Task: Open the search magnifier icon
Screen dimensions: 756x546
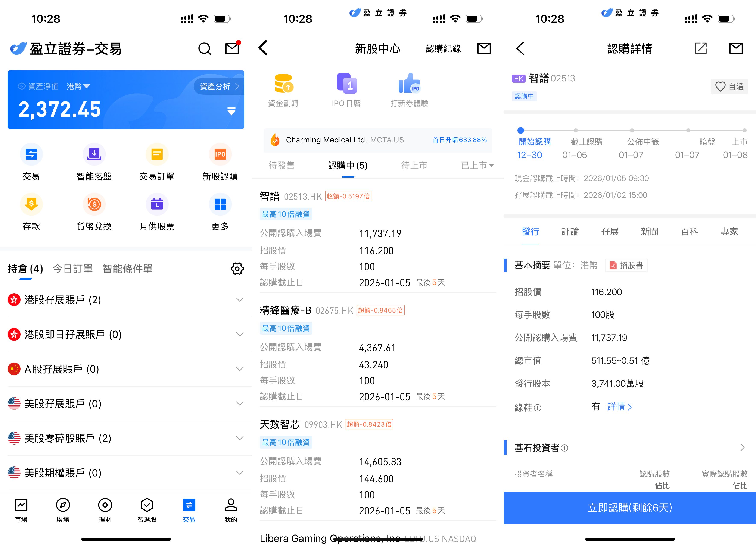Action: pyautogui.click(x=204, y=49)
